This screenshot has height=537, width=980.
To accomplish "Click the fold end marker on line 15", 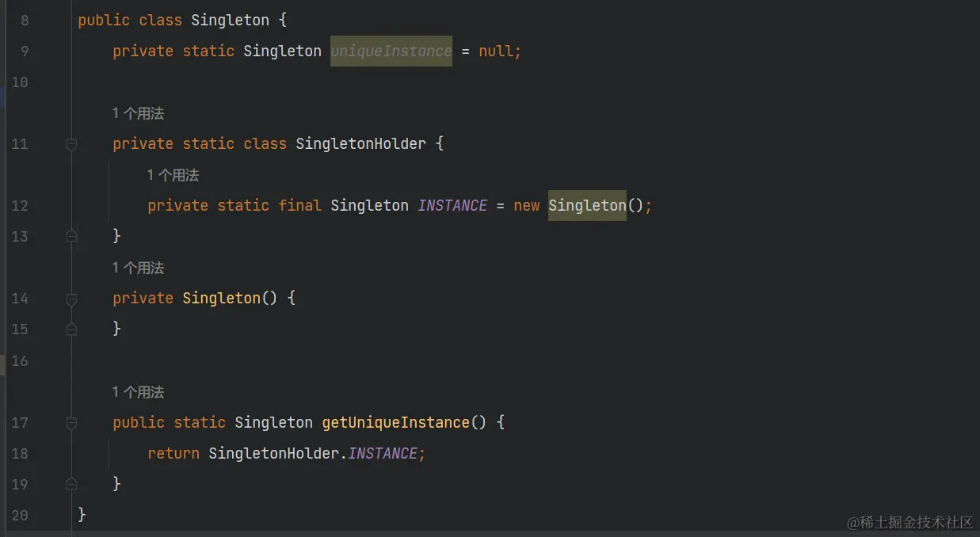I will click(x=71, y=329).
